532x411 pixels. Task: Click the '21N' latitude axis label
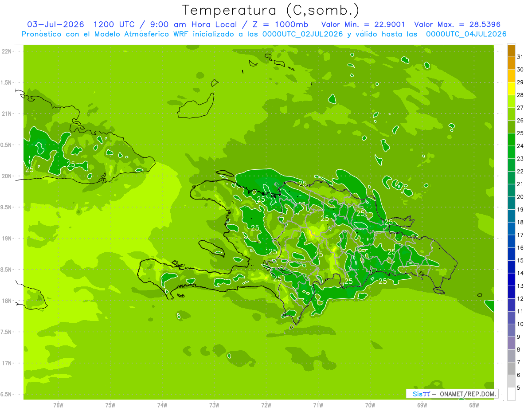click(7, 114)
